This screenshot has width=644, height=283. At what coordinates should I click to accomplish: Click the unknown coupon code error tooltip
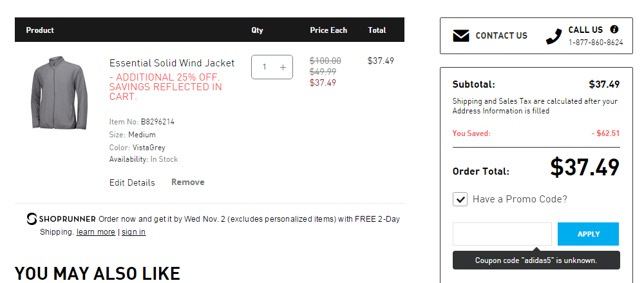tap(536, 260)
